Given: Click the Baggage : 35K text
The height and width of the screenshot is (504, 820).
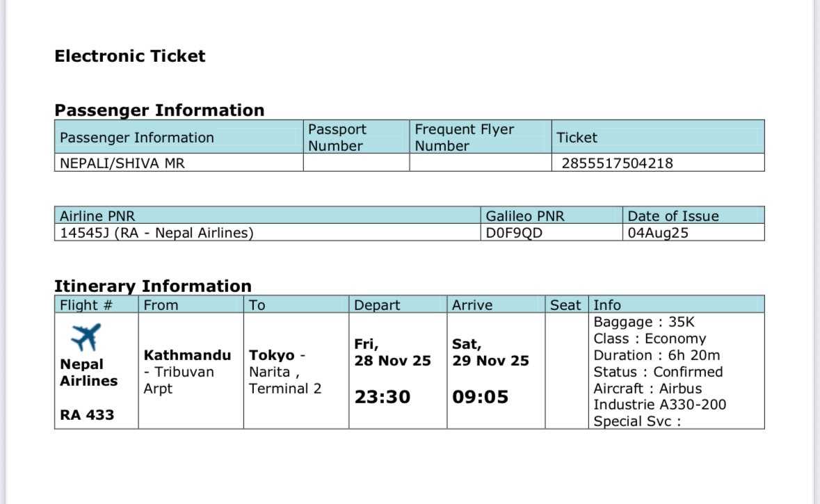Looking at the screenshot, I should pos(644,322).
